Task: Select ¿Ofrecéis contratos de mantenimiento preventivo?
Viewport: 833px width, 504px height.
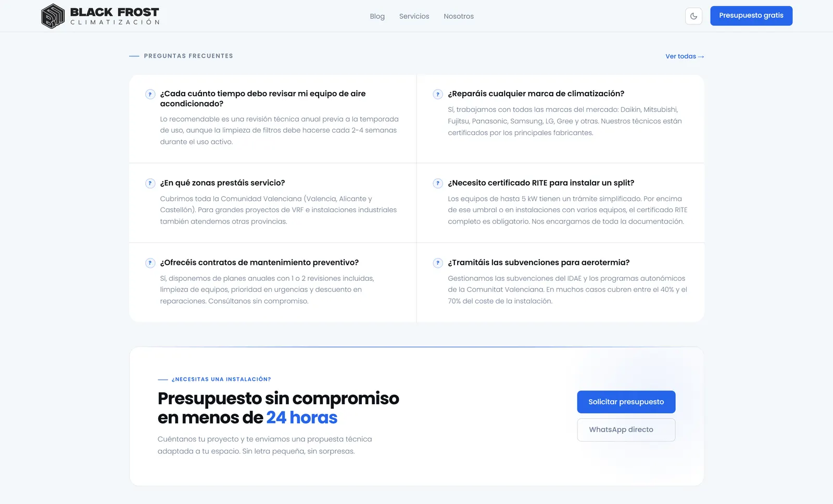Action: coord(259,262)
